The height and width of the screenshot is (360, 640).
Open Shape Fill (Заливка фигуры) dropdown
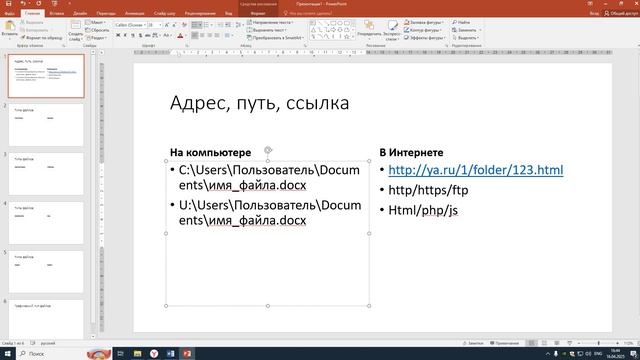(424, 22)
